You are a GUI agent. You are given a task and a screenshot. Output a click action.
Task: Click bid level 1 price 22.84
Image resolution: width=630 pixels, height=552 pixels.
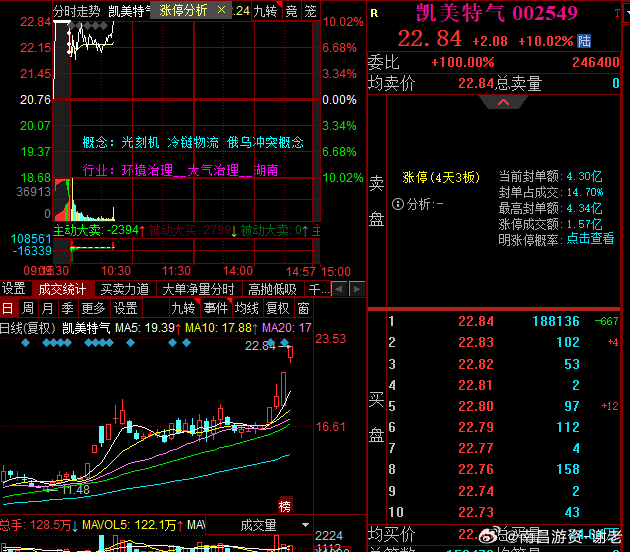pos(476,321)
